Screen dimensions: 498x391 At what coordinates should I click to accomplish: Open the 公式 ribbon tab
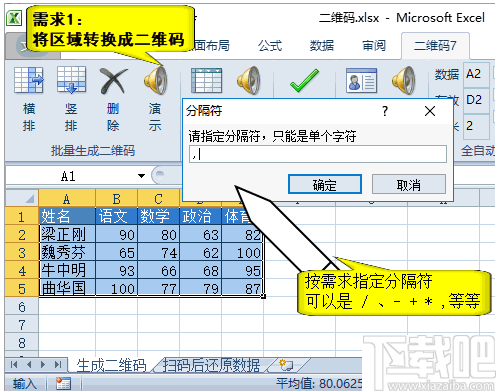pyautogui.click(x=270, y=46)
